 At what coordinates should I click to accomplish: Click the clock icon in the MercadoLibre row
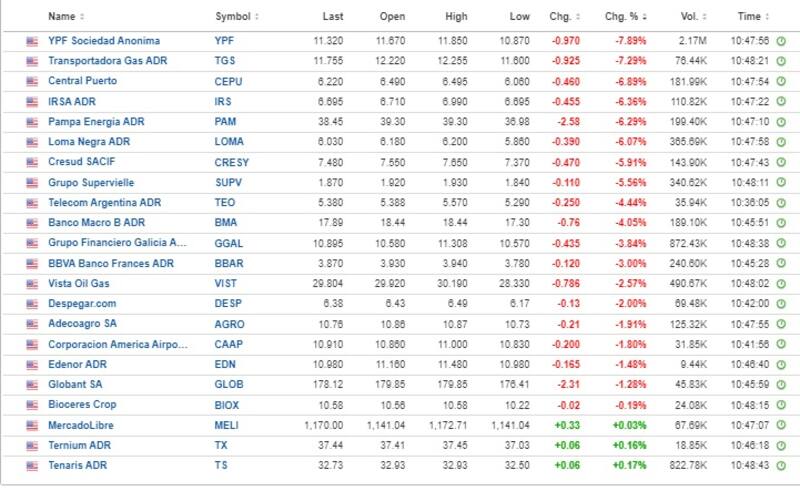(781, 424)
